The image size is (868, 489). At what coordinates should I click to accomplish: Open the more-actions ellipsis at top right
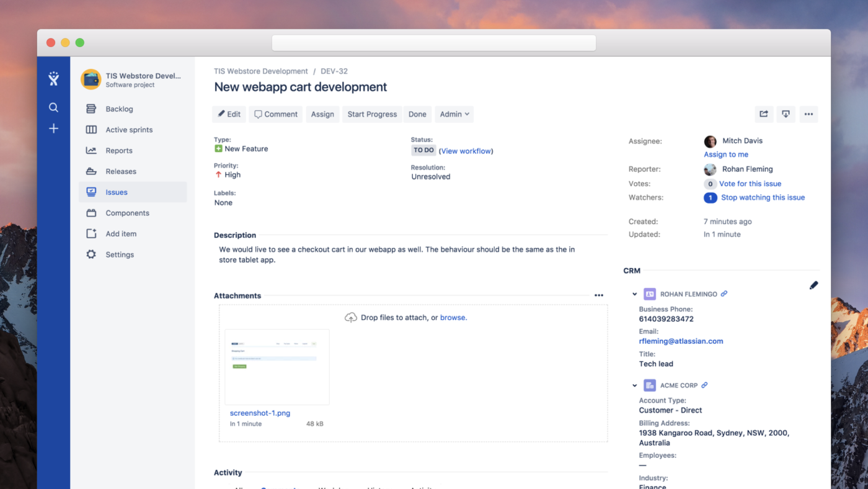[x=808, y=114]
